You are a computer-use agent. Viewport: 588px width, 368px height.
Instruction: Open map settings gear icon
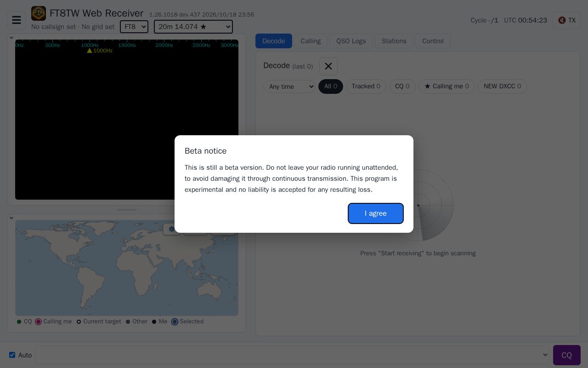[x=172, y=229]
